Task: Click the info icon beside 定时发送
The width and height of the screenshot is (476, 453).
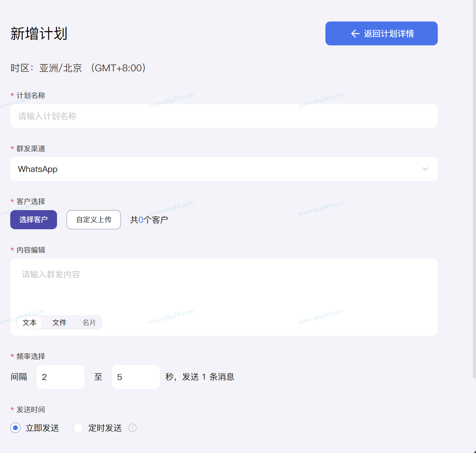Action: click(132, 428)
